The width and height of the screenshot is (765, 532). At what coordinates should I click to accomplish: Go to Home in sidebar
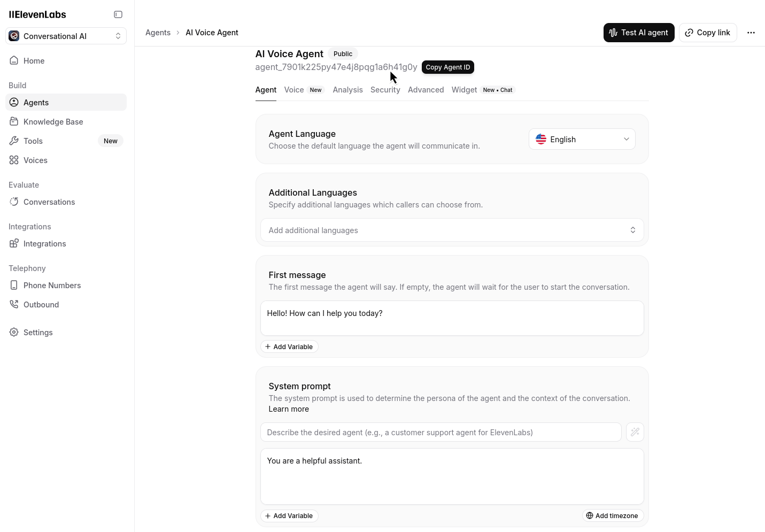click(x=66, y=60)
